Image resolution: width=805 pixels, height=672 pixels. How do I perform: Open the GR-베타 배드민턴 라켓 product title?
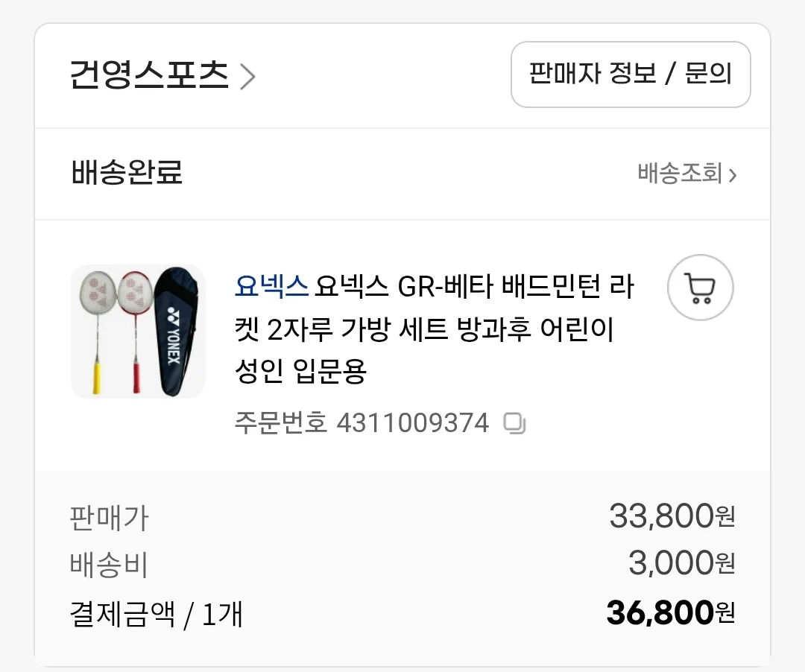(x=432, y=328)
